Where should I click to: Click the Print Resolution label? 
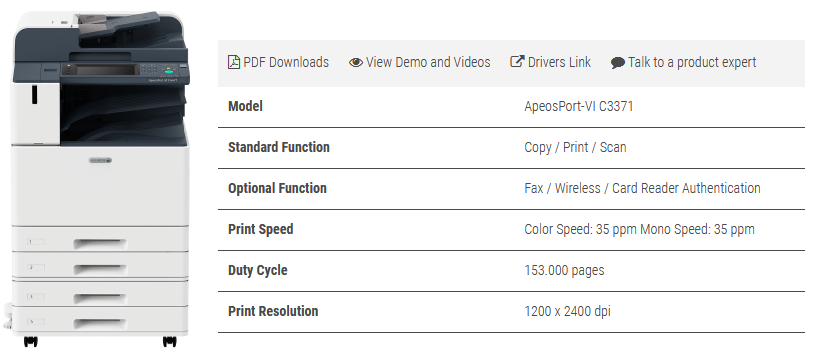pyautogui.click(x=273, y=311)
